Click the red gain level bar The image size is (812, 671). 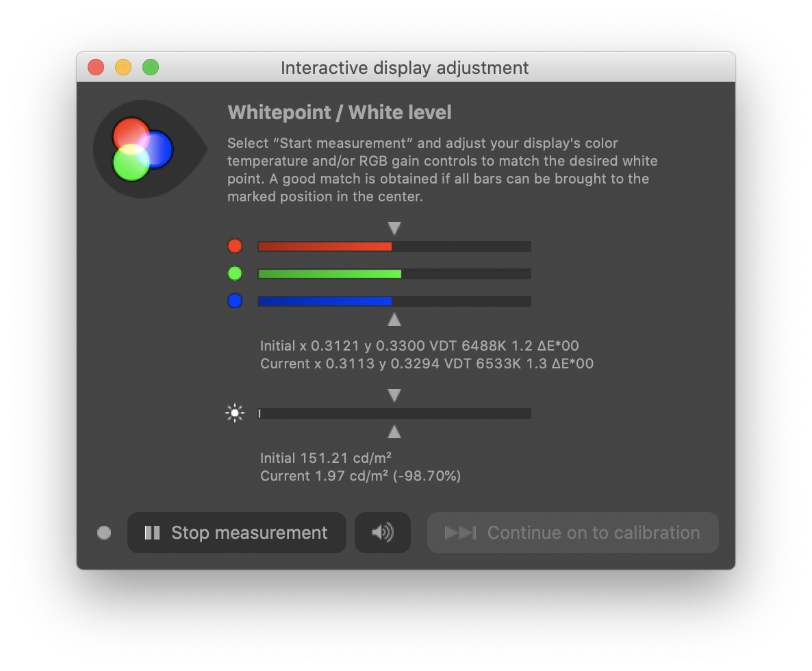394,246
